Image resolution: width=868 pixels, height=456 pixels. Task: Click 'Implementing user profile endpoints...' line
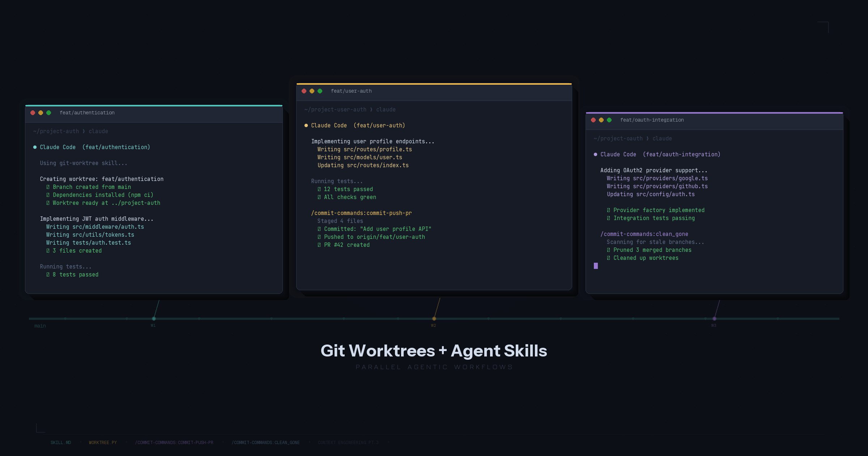point(373,142)
